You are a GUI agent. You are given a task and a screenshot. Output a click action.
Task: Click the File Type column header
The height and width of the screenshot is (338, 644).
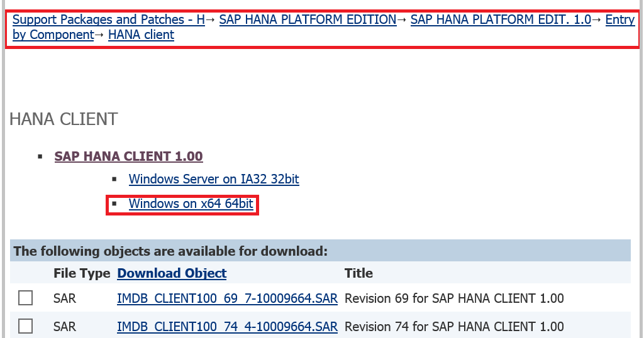[82, 273]
